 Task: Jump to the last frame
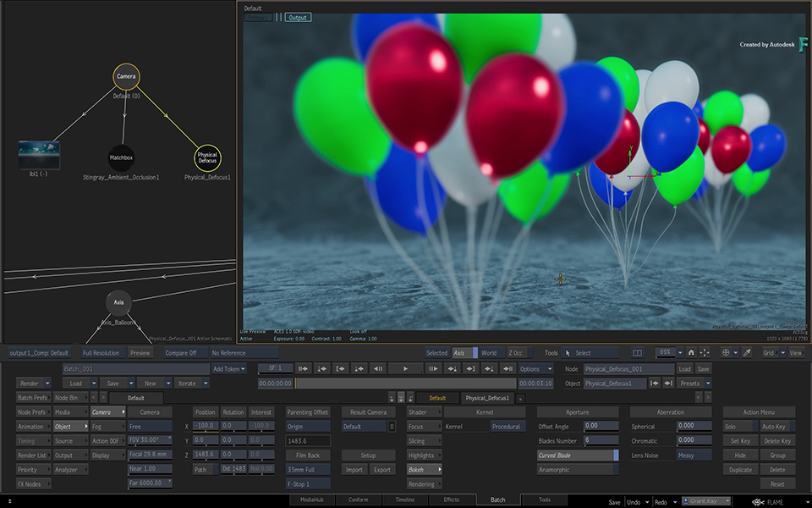point(508,368)
